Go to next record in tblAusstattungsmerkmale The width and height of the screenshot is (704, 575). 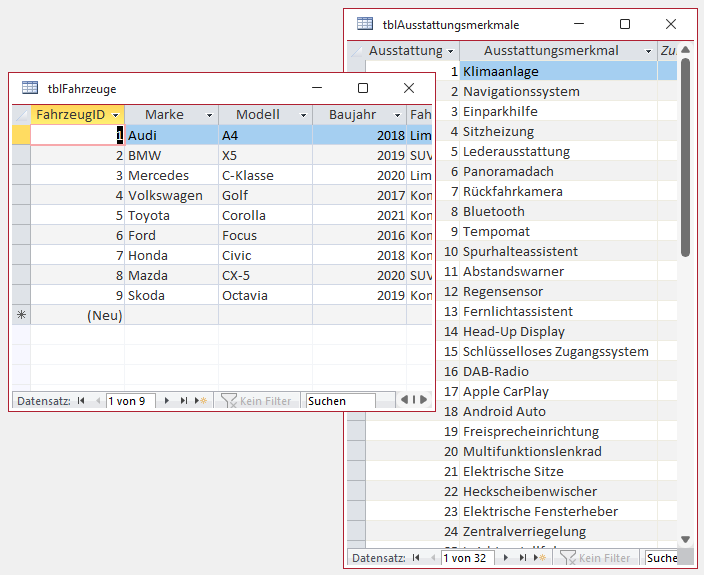506,558
